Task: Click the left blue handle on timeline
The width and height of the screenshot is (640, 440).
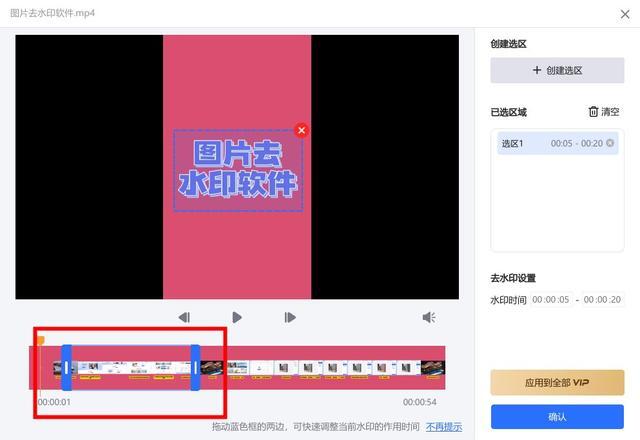Action: 67,367
